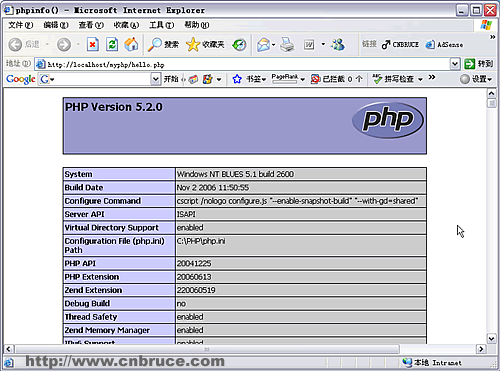
Task: Go to the Home page icon
Action: (131, 44)
